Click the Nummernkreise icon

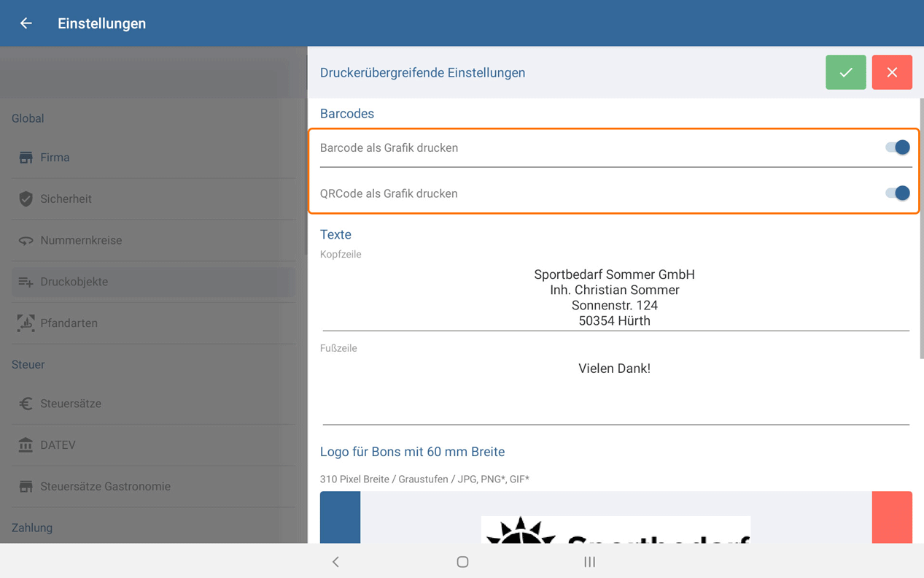[x=26, y=240]
